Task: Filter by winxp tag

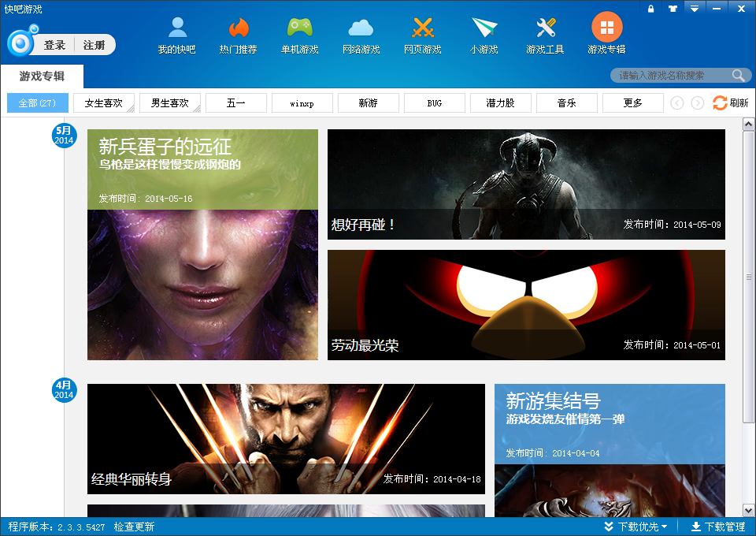Action: pos(302,102)
